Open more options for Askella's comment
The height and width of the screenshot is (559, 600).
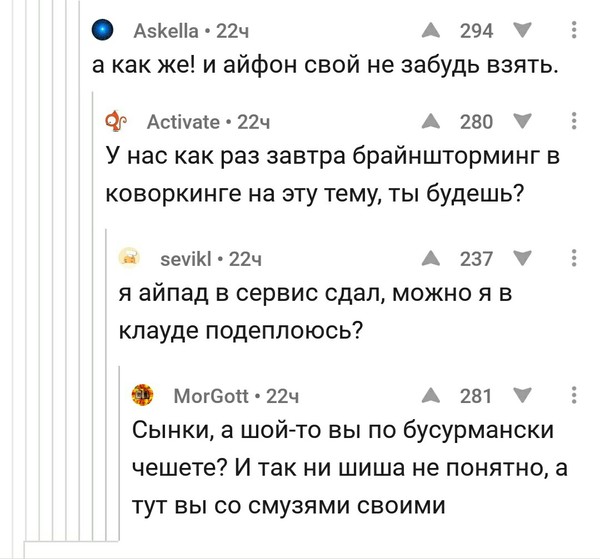click(572, 31)
